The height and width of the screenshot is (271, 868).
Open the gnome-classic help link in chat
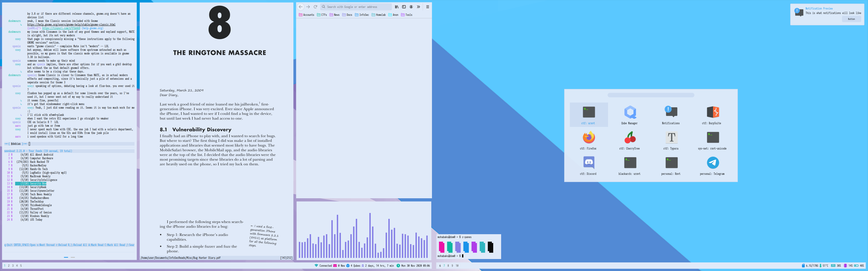tap(71, 25)
